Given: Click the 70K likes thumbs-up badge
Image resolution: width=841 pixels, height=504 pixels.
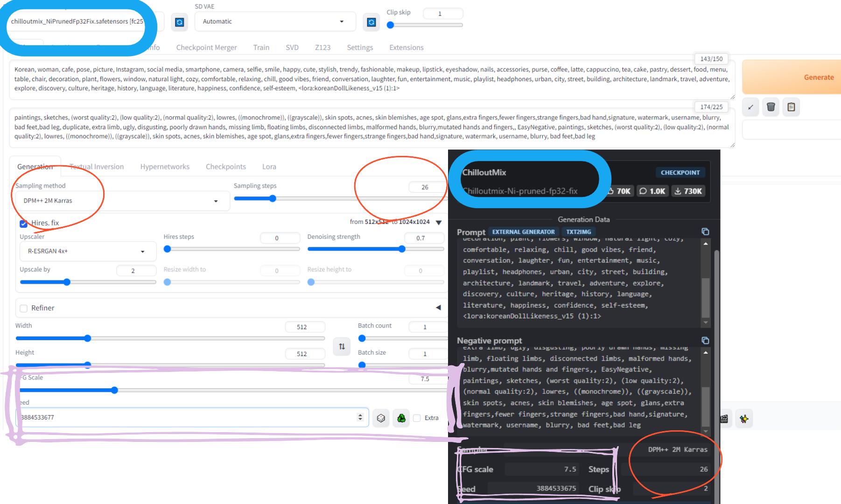Looking at the screenshot, I should point(620,191).
